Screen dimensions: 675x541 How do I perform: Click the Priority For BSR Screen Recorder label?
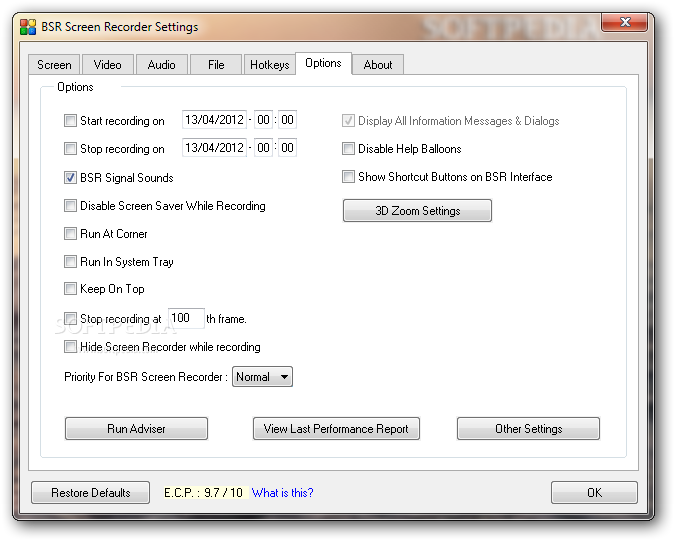tap(146, 377)
